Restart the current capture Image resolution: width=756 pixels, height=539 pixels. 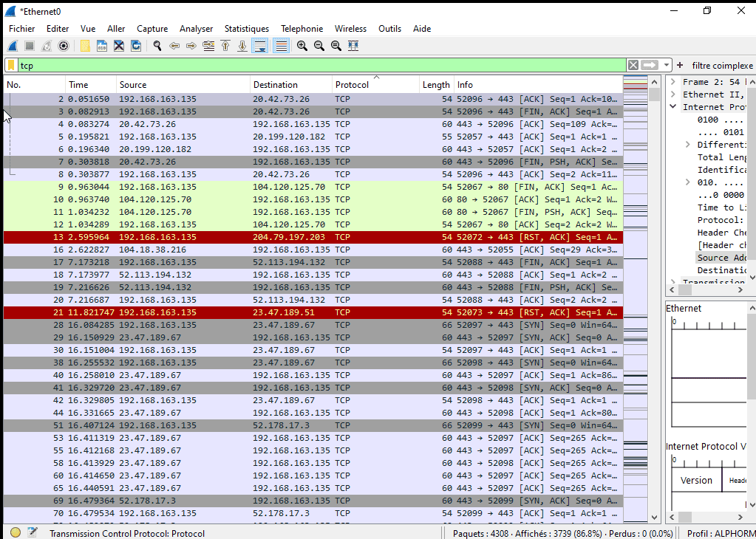pos(47,46)
